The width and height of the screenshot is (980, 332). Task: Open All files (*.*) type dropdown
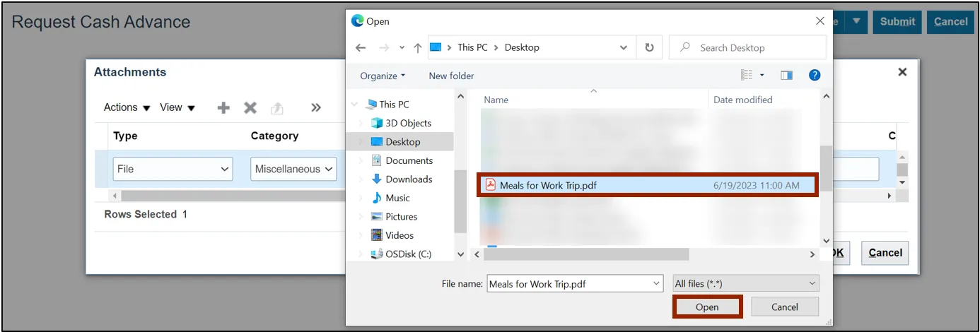(745, 284)
